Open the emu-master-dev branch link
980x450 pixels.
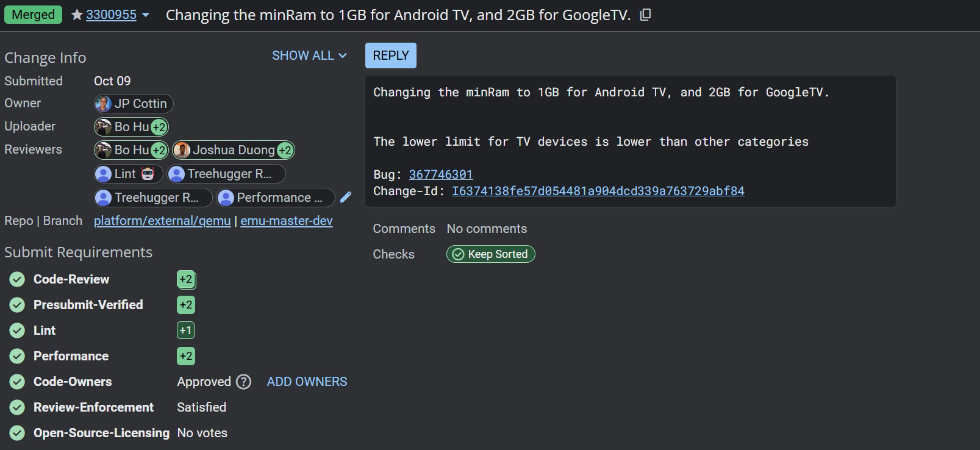(287, 221)
